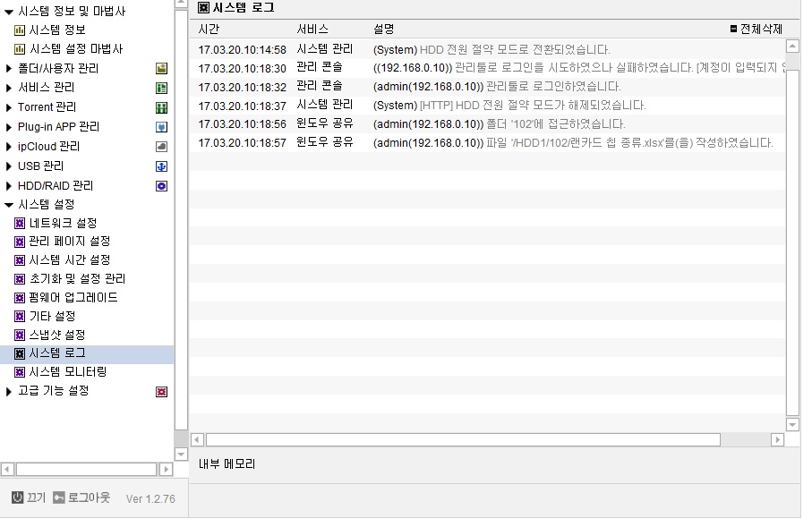
Task: Select folder '102' access log entry
Action: (x=487, y=124)
